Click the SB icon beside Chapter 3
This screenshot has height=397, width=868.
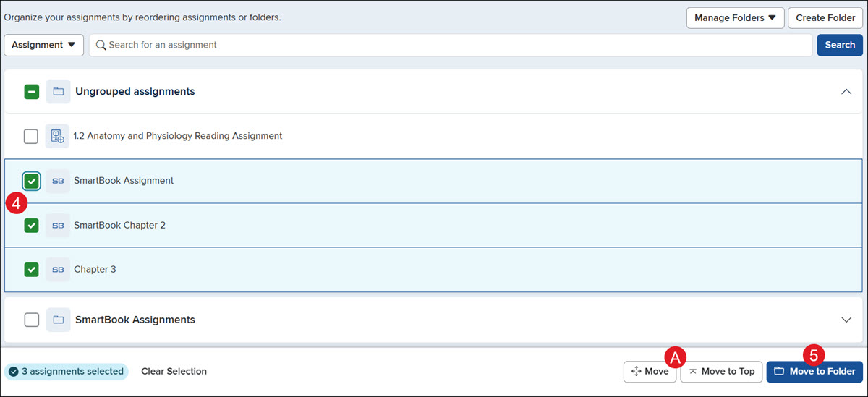pyautogui.click(x=59, y=270)
